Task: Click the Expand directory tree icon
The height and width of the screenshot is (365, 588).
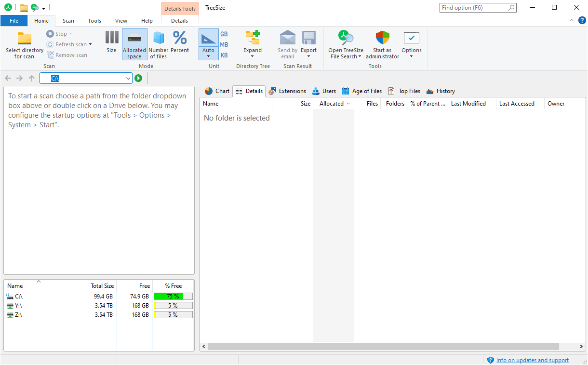Action: coord(253,38)
